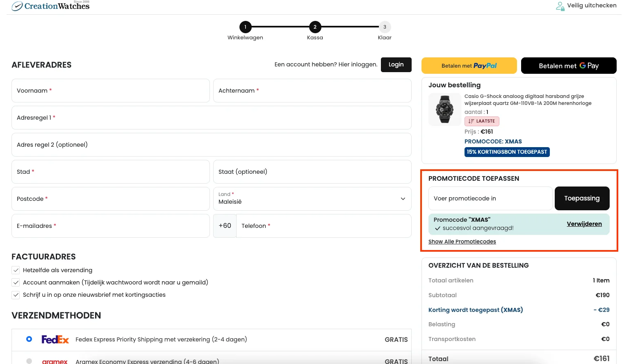The height and width of the screenshot is (364, 631).
Task: Click the +60 phone country code
Action: [225, 226]
